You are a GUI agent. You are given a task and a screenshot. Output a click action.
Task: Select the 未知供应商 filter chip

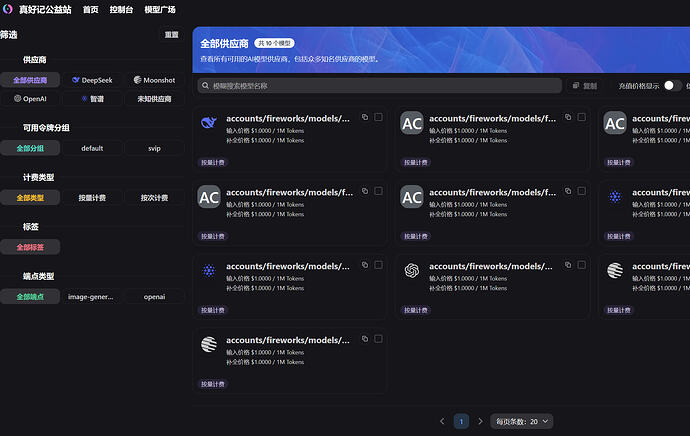tap(154, 99)
